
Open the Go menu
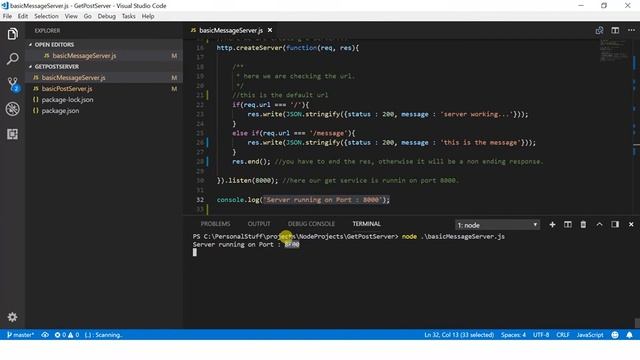point(87,16)
